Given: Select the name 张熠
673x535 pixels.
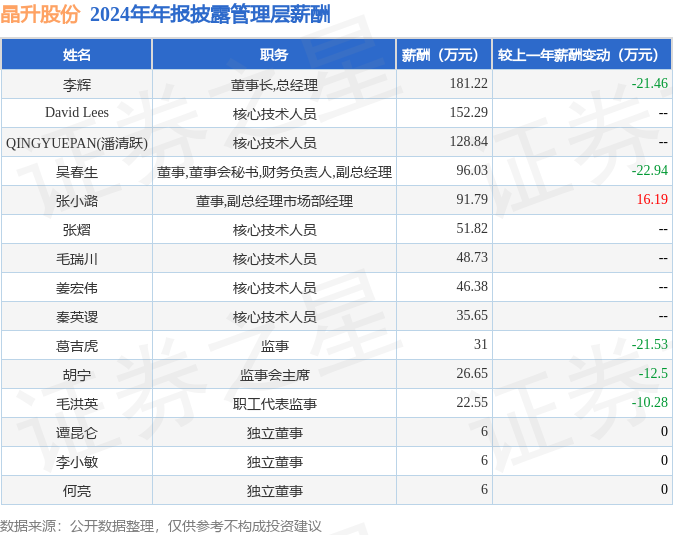Looking at the screenshot, I should pos(77,230).
